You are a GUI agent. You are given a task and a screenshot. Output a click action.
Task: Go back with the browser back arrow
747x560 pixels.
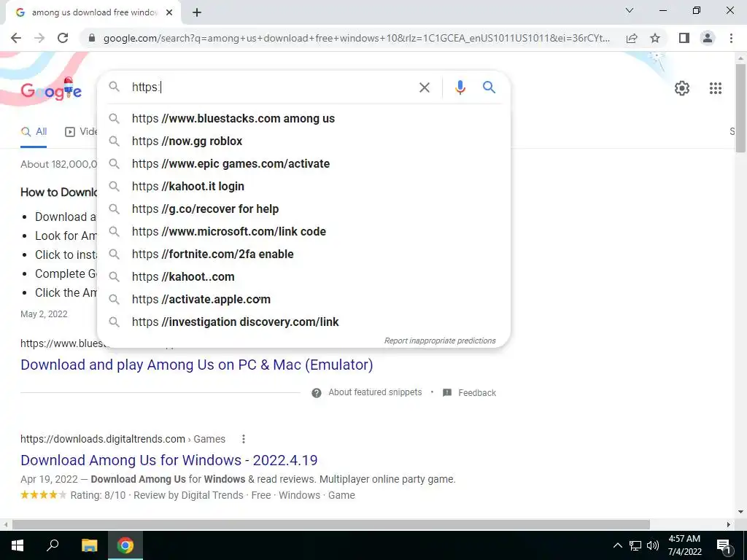(x=16, y=38)
